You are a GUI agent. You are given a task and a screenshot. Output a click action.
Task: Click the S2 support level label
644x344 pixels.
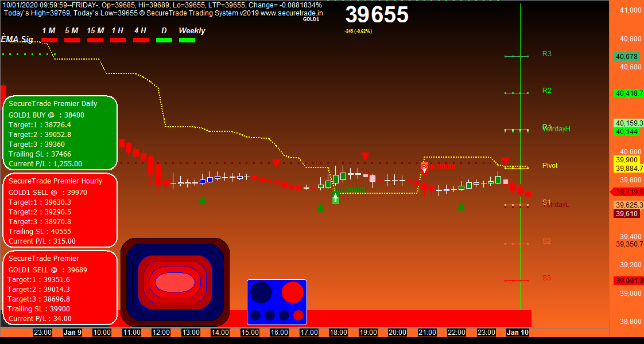click(546, 241)
